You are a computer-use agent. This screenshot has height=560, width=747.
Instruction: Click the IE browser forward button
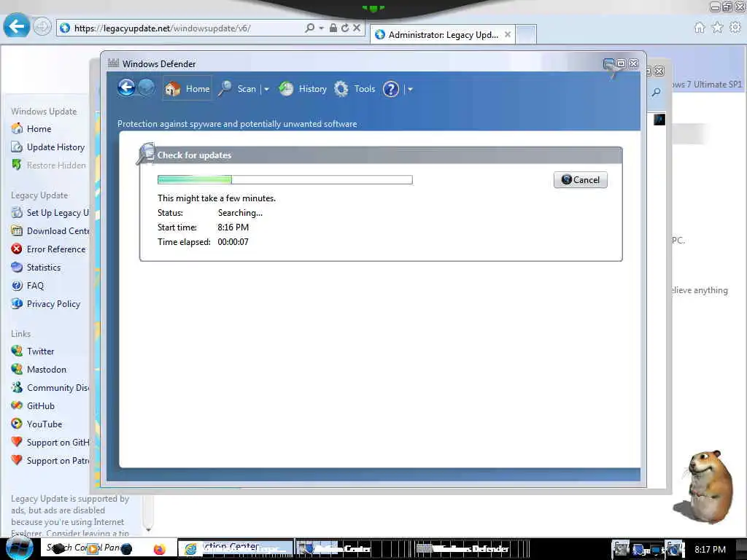click(x=42, y=27)
